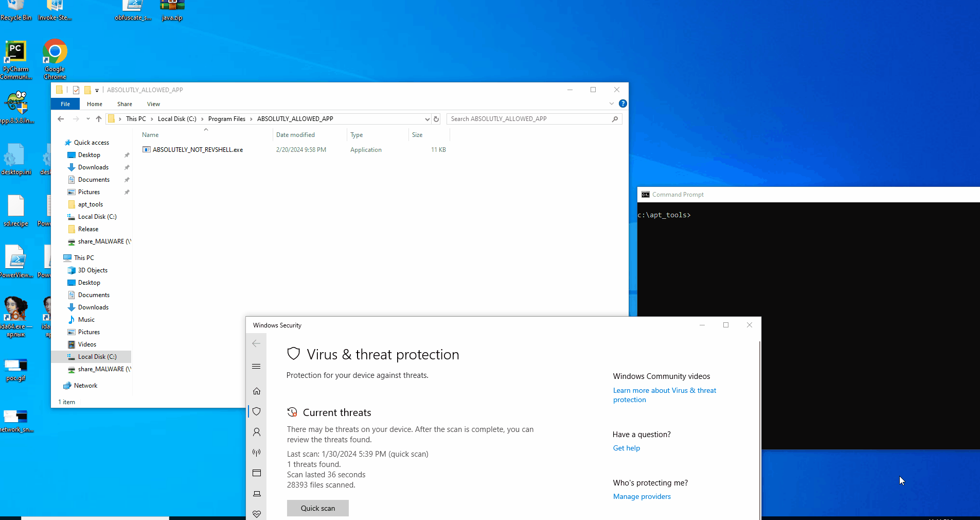Open the address bar history dropdown
The height and width of the screenshot is (520, 980).
pos(427,119)
